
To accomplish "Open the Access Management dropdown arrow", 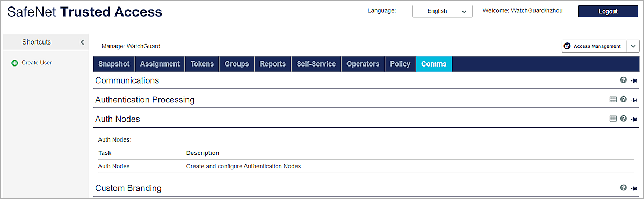I will coord(633,46).
